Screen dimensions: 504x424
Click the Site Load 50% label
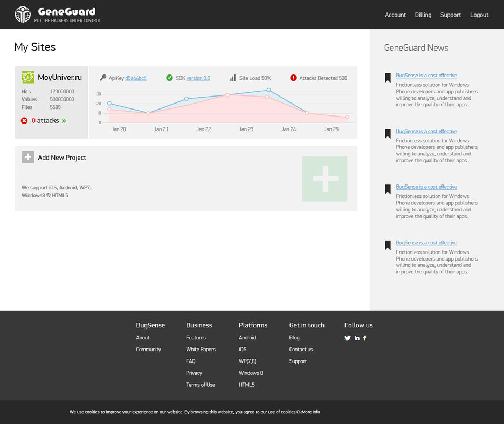click(x=255, y=78)
